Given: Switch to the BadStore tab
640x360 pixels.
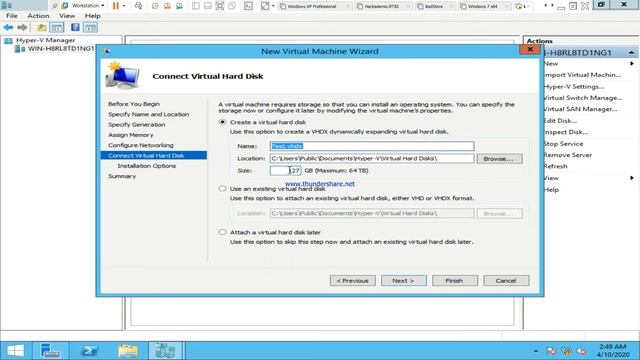Looking at the screenshot, I should 435,6.
